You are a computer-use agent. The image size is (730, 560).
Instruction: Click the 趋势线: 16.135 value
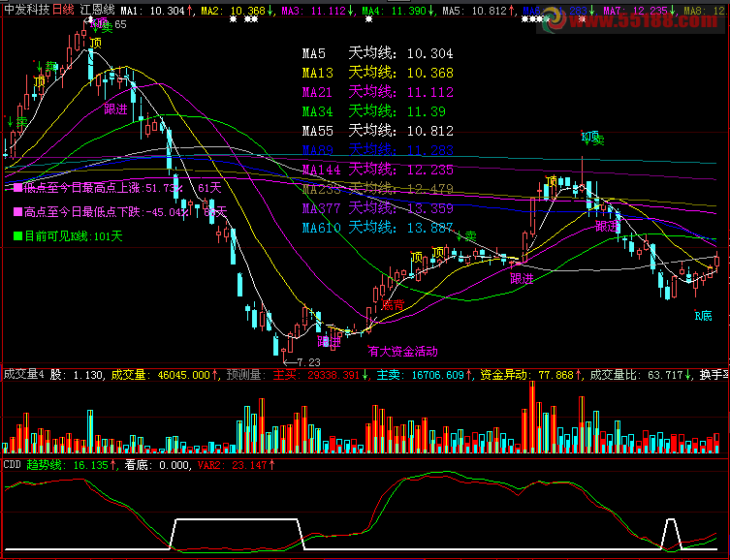(71, 465)
